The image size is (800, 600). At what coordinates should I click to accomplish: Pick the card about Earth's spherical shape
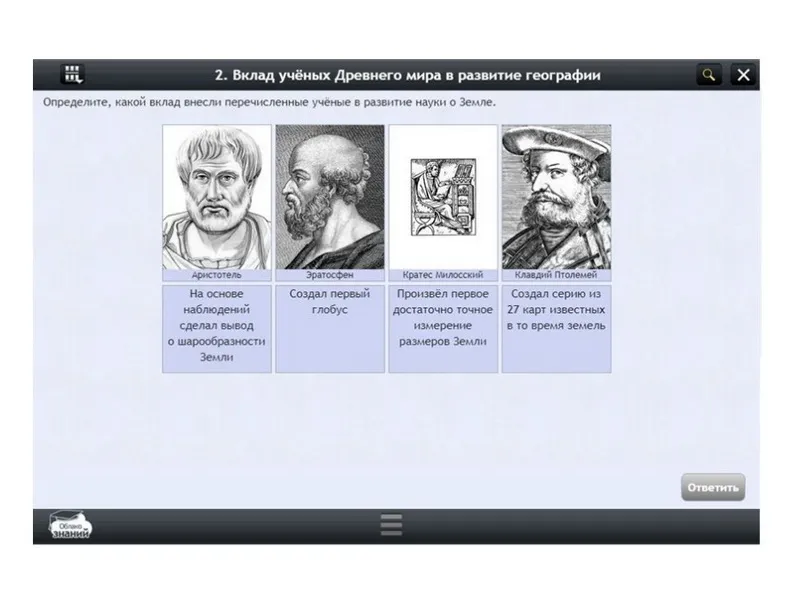coord(217,328)
